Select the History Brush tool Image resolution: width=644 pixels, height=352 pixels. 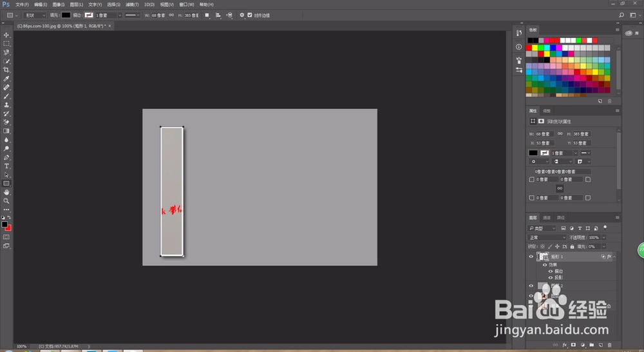[x=6, y=113]
